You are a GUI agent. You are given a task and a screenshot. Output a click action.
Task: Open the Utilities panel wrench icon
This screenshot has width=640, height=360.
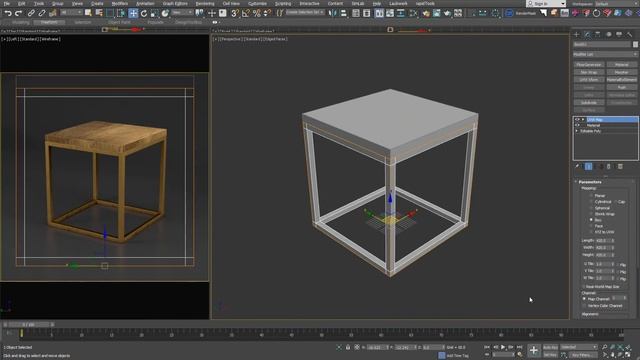coord(630,34)
